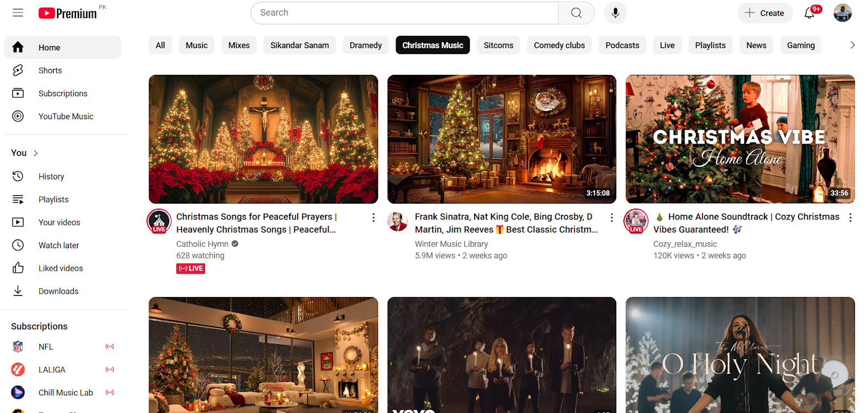The width and height of the screenshot is (868, 413).
Task: Click the search magnifier button
Action: point(576,12)
